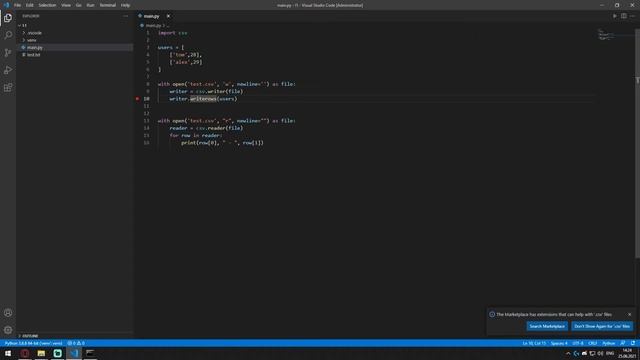Click the info icon in the notification
This screenshot has width=640, height=360.
(492, 314)
